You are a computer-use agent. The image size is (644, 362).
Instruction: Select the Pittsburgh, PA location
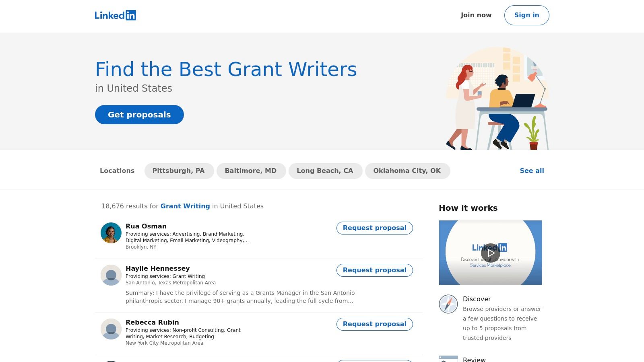pos(179,171)
